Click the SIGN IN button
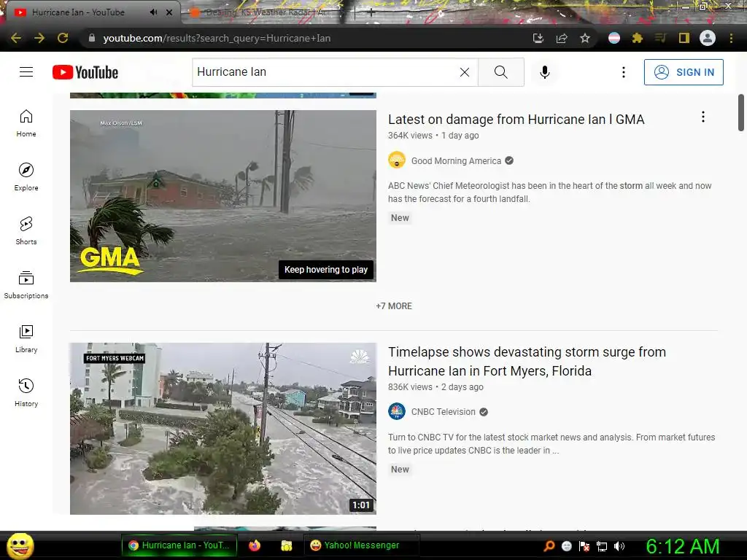747x560 pixels. point(684,72)
